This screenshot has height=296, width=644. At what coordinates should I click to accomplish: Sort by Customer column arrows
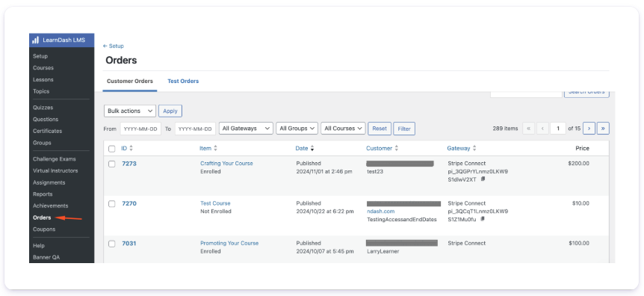pos(397,149)
